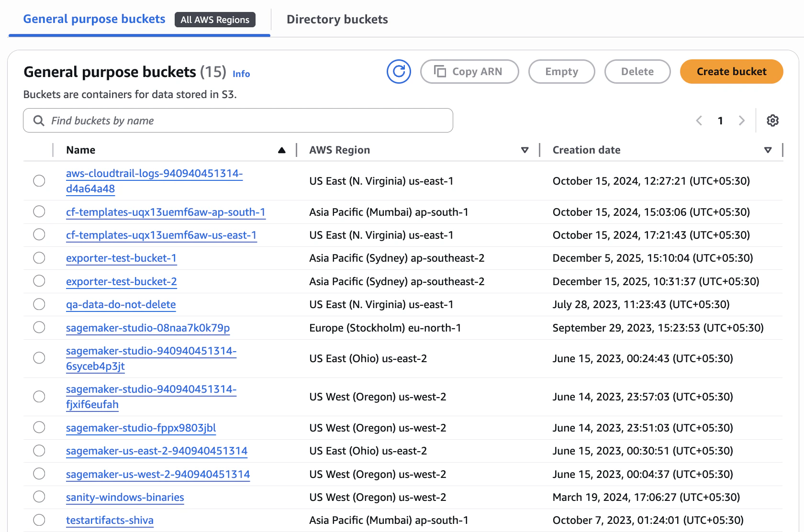
Task: Refresh the buckets list
Action: 399,72
